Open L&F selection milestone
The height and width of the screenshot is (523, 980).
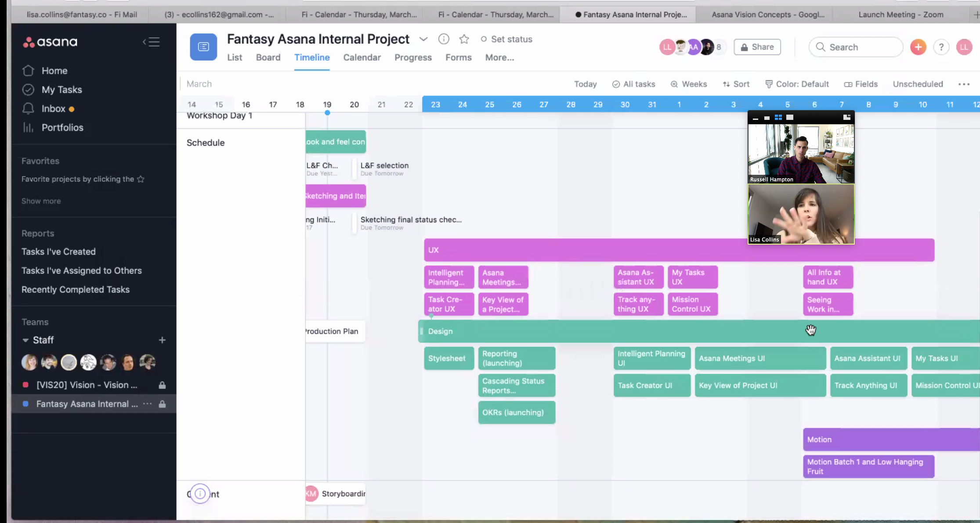click(x=384, y=169)
